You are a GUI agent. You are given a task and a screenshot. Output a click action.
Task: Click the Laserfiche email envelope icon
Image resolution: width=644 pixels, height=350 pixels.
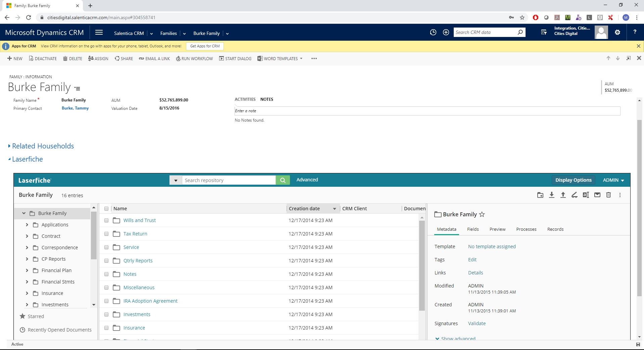pos(597,195)
